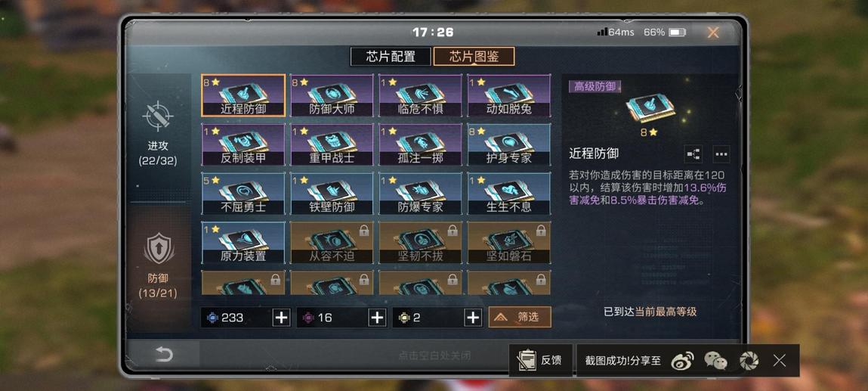The height and width of the screenshot is (391, 868).
Task: Dismiss the screenshot share bar
Action: click(x=780, y=361)
